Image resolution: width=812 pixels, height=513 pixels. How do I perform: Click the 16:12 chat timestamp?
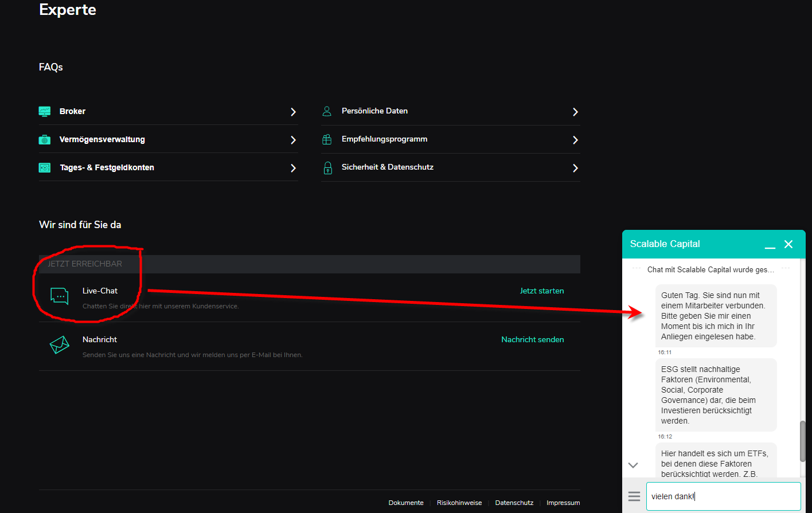click(665, 437)
